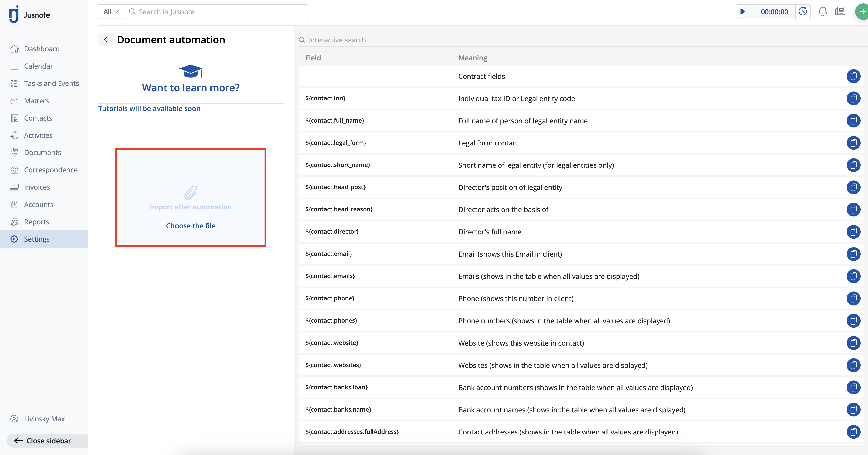Start the timer with play button
This screenshot has height=455, width=868.
click(x=743, y=11)
